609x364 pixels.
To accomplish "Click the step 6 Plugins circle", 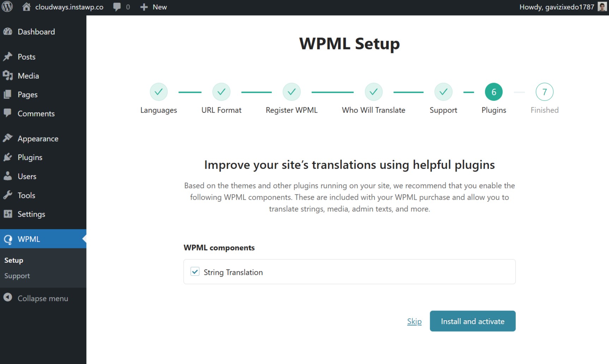I will click(494, 92).
